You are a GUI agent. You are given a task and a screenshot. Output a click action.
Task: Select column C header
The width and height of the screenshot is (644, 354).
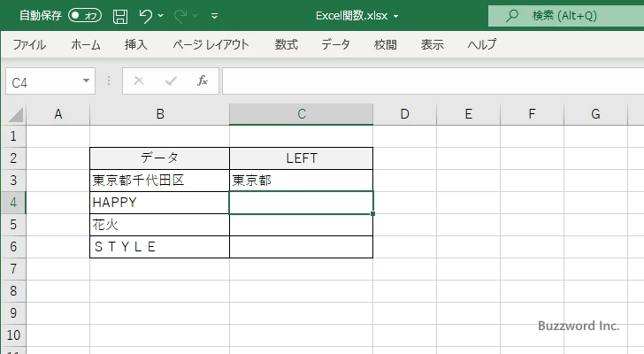point(302,114)
